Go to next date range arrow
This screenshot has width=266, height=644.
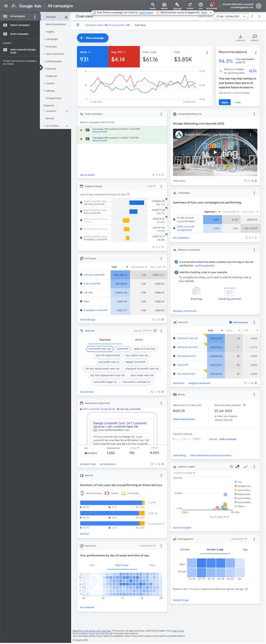260,16
